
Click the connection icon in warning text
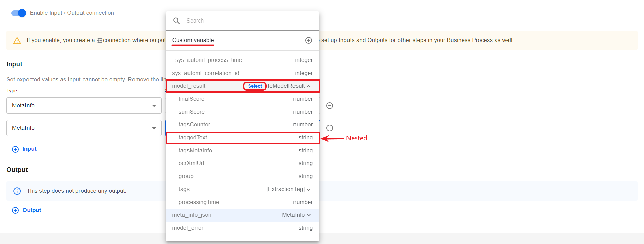pyautogui.click(x=100, y=41)
